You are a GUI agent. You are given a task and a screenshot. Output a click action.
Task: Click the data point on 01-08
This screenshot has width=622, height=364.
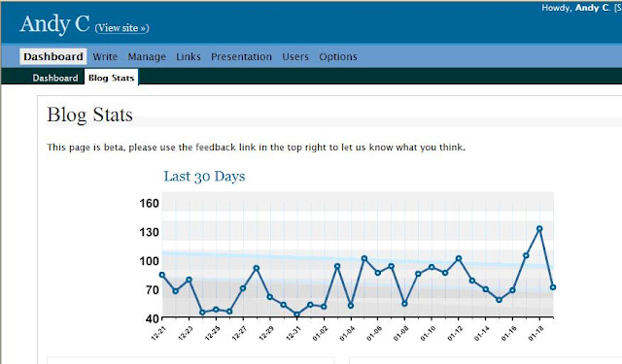[x=404, y=304]
